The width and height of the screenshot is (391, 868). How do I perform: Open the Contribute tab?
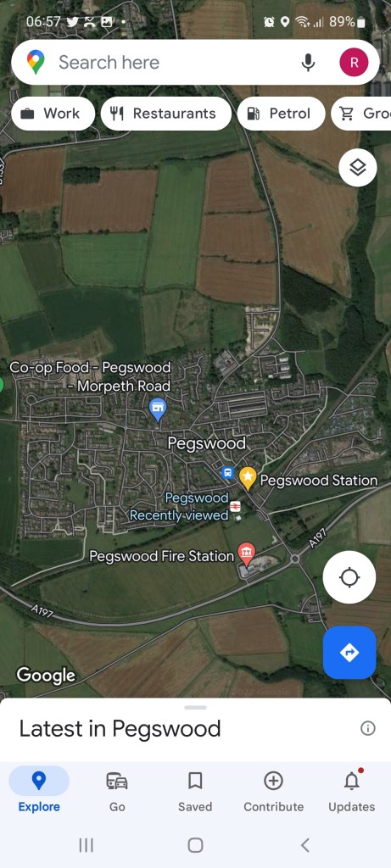point(274,793)
